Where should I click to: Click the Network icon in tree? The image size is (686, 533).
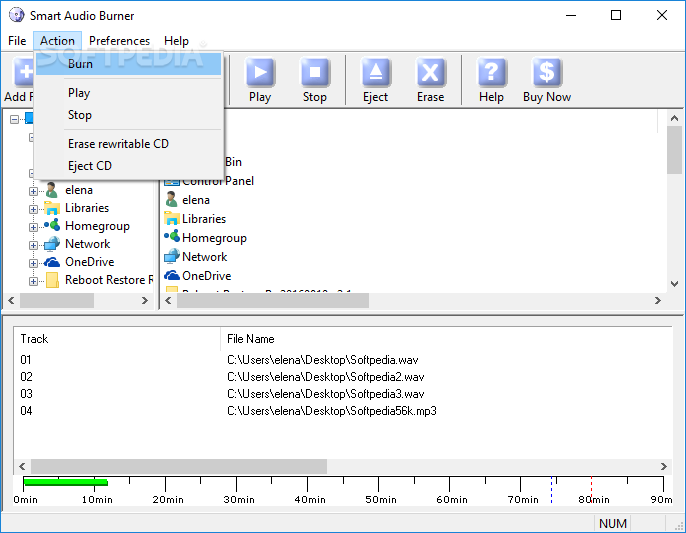(52, 244)
